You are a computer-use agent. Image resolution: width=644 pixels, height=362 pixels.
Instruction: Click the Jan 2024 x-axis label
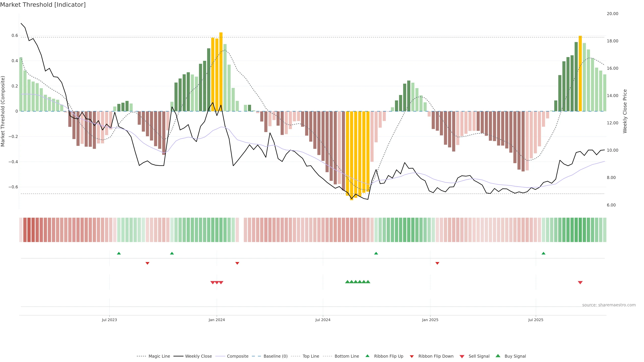point(217,320)
